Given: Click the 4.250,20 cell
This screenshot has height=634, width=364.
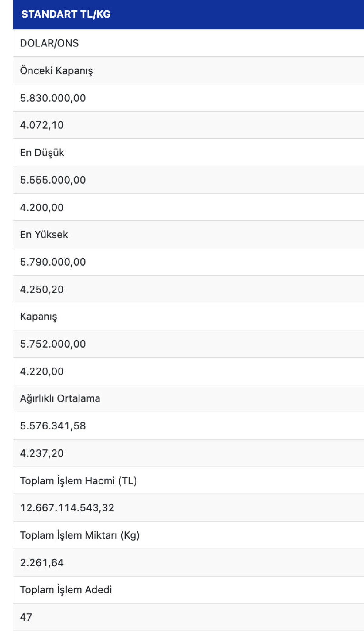Looking at the screenshot, I should [42, 289].
